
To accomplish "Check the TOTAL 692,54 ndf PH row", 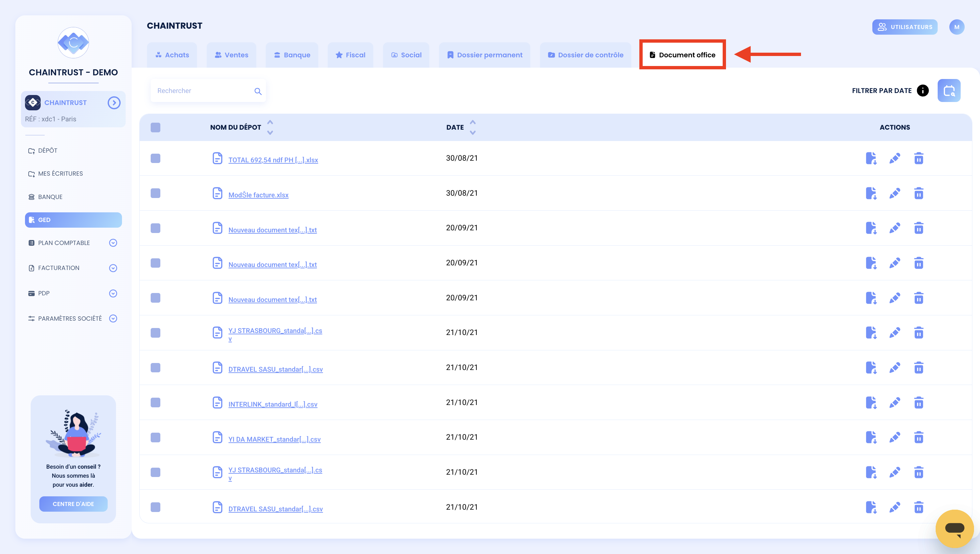I will pyautogui.click(x=155, y=158).
